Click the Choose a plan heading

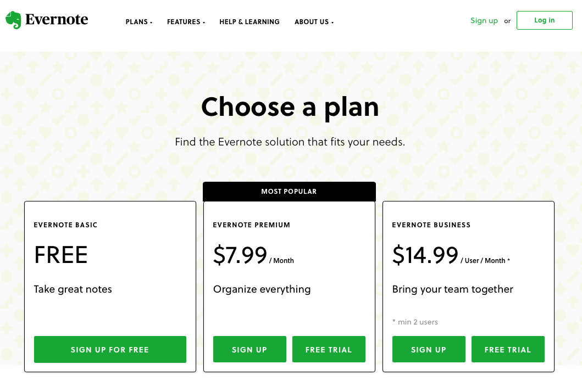(290, 107)
